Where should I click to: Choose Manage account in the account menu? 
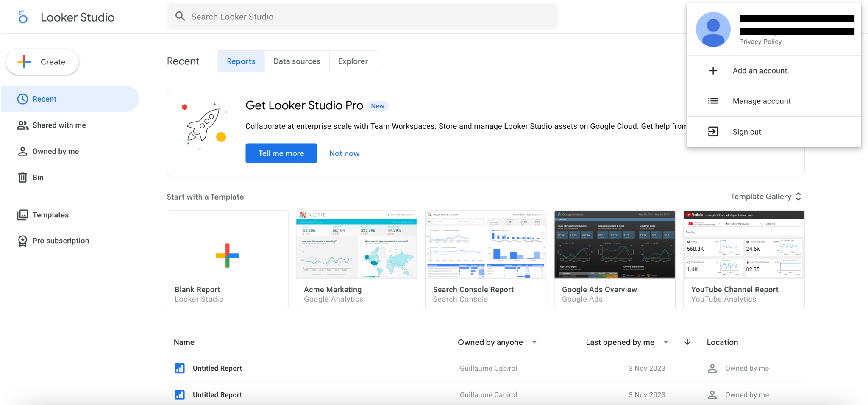[x=761, y=101]
